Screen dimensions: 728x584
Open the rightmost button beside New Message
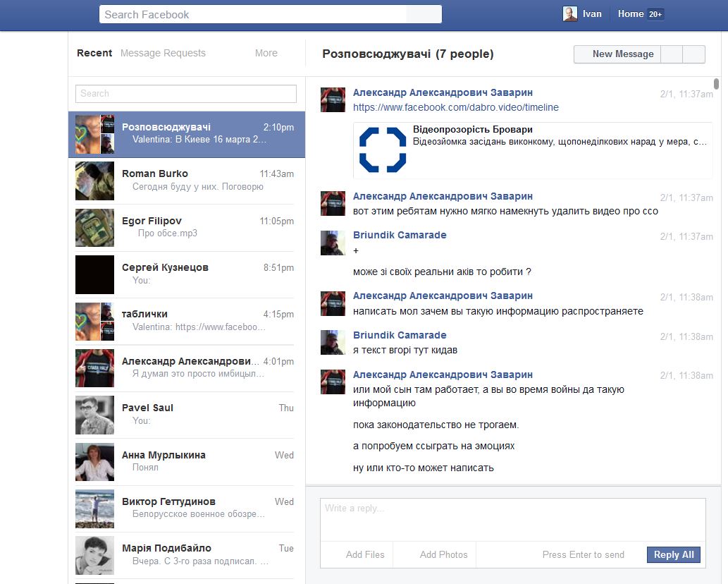tap(694, 54)
